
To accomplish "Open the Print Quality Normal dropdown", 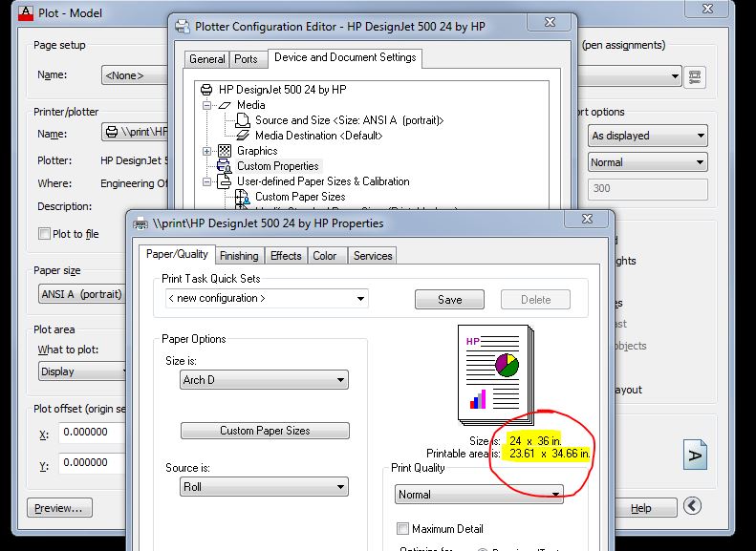I will point(479,495).
